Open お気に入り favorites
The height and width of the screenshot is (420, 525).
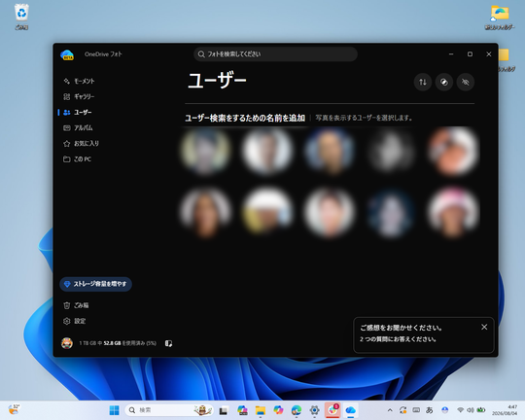tap(82, 143)
